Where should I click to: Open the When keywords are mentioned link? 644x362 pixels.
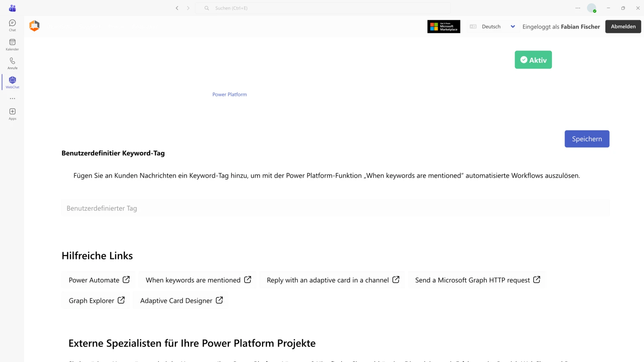(x=197, y=280)
